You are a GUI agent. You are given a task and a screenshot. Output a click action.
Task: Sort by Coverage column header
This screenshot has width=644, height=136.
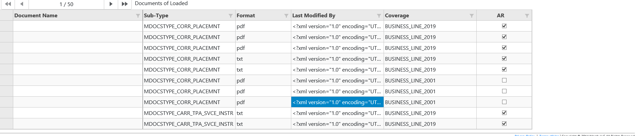pyautogui.click(x=397, y=16)
